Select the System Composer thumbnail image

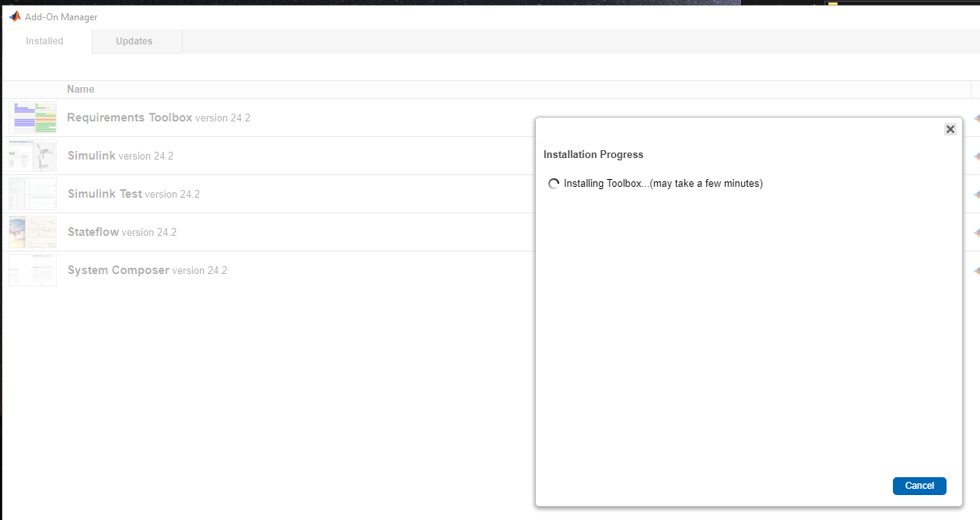point(33,270)
